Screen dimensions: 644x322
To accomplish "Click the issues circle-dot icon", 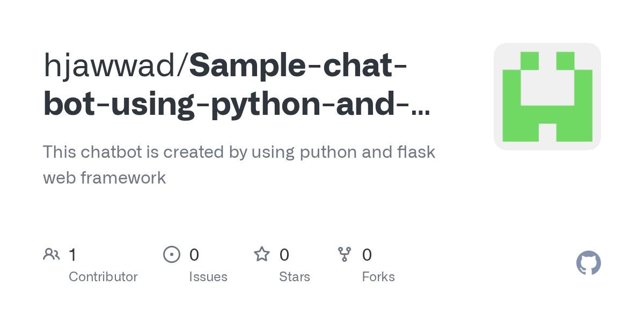I will 172,254.
